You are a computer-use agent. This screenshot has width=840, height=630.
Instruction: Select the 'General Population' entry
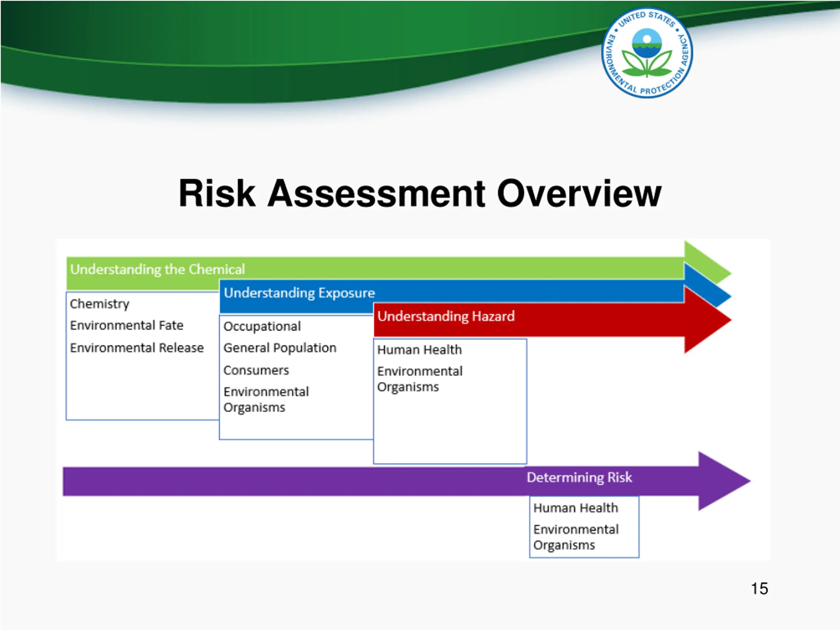280,348
